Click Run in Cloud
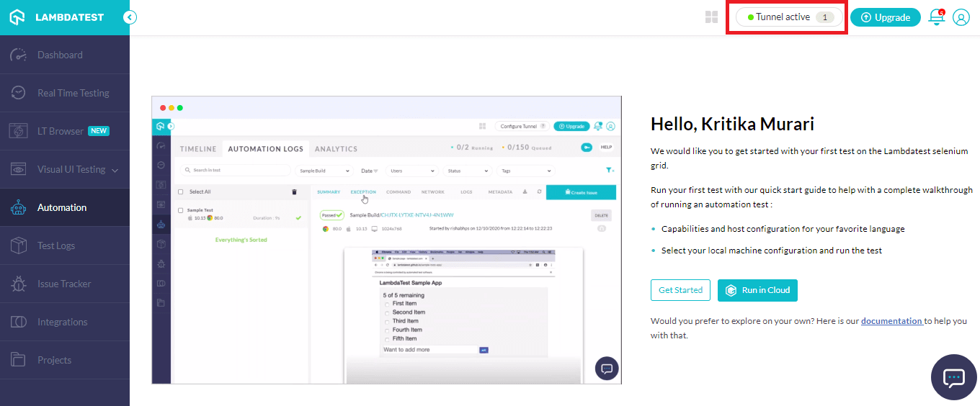The image size is (980, 406). [757, 290]
